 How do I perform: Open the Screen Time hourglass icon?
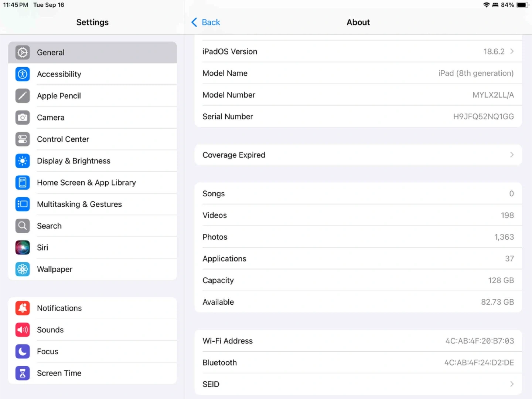click(23, 373)
